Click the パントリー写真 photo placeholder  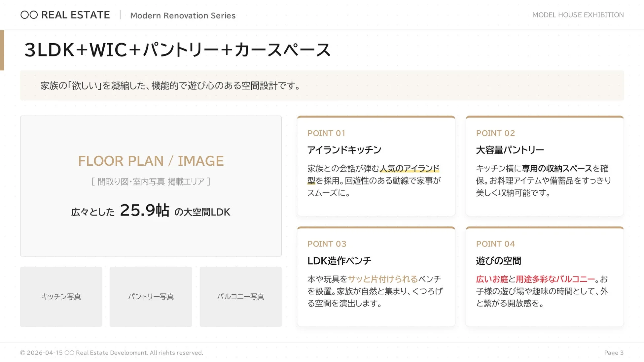[151, 296]
